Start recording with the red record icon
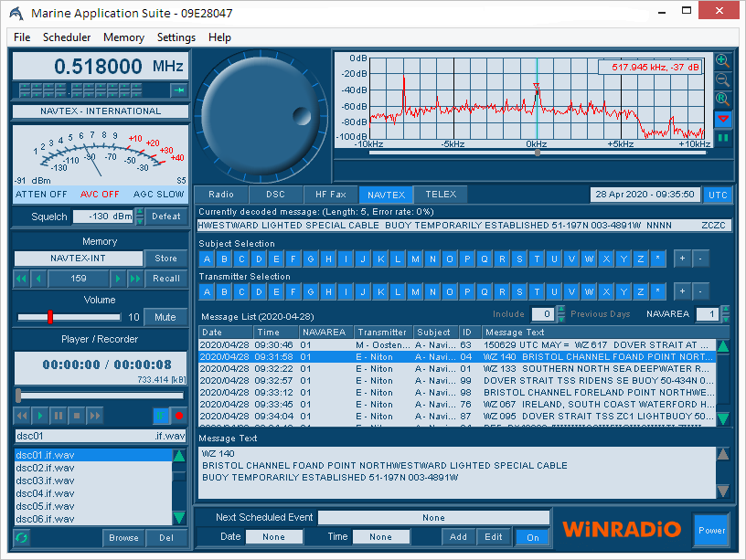 180,416
